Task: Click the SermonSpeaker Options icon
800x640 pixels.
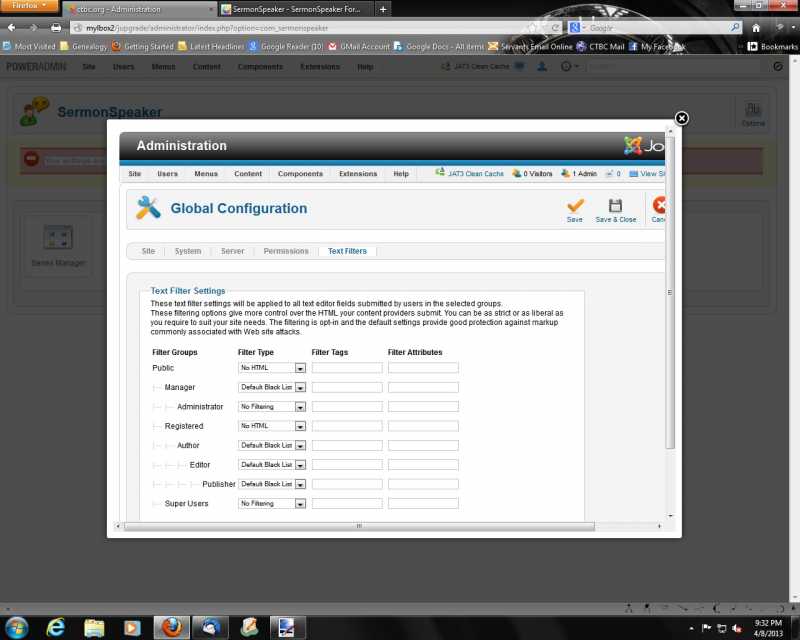Action: point(752,111)
